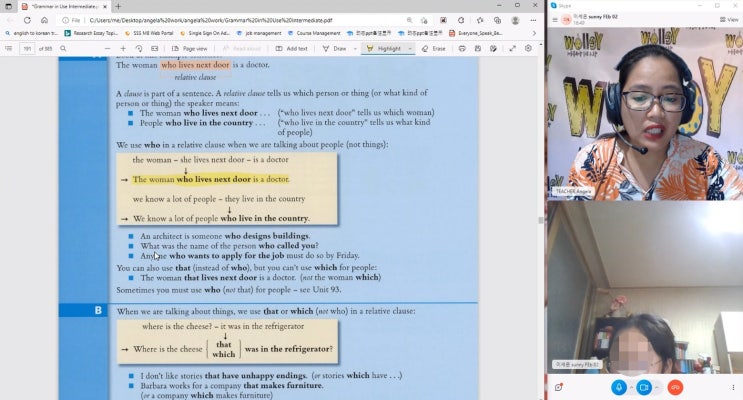Close the Grammar in Use Intermediate tab
This screenshot has width=743, height=400.
[x=105, y=7]
